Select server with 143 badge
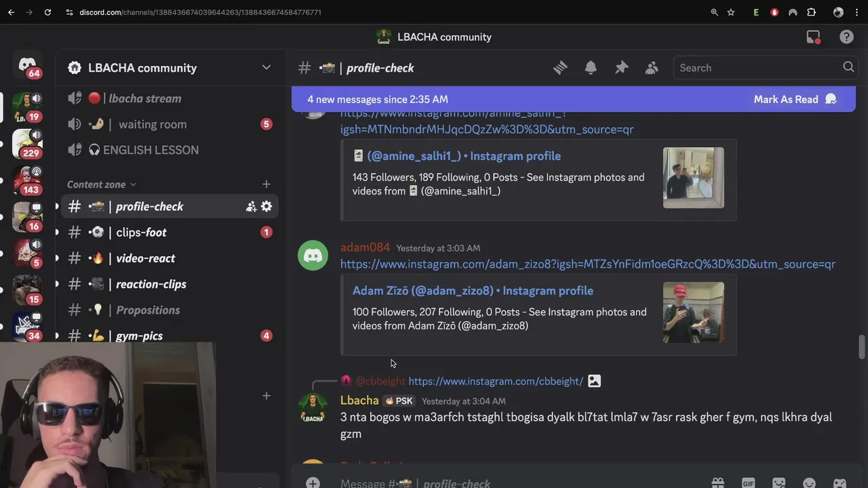This screenshot has width=868, height=488. pyautogui.click(x=27, y=180)
